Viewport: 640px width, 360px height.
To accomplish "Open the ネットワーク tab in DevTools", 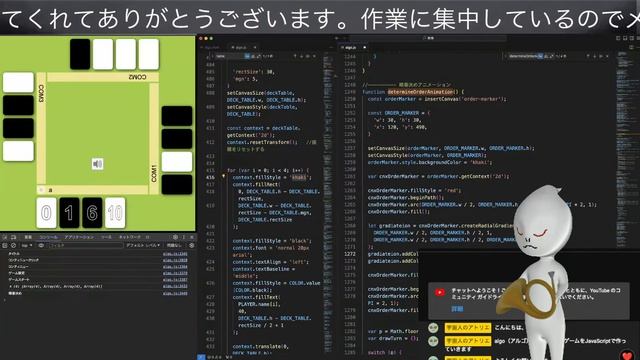I will tap(130, 237).
